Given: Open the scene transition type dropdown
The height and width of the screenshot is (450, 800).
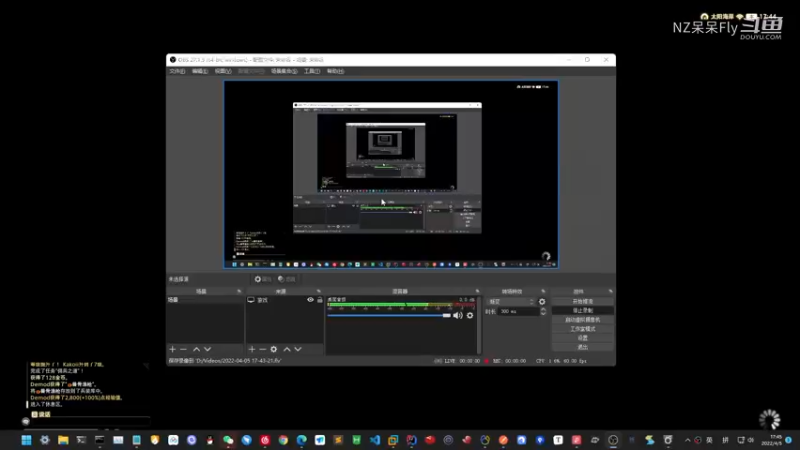Looking at the screenshot, I should [x=511, y=302].
